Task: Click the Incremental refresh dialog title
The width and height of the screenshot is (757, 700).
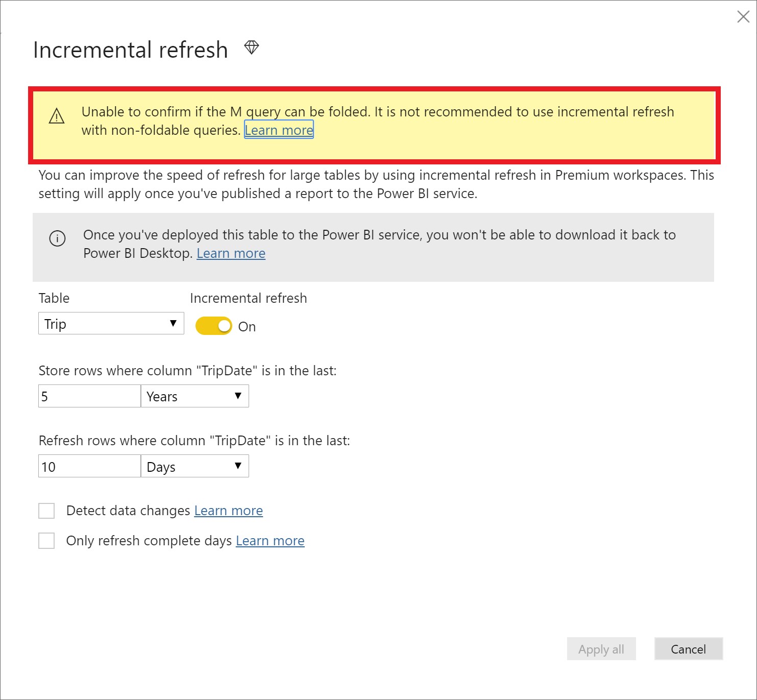Action: [x=130, y=49]
